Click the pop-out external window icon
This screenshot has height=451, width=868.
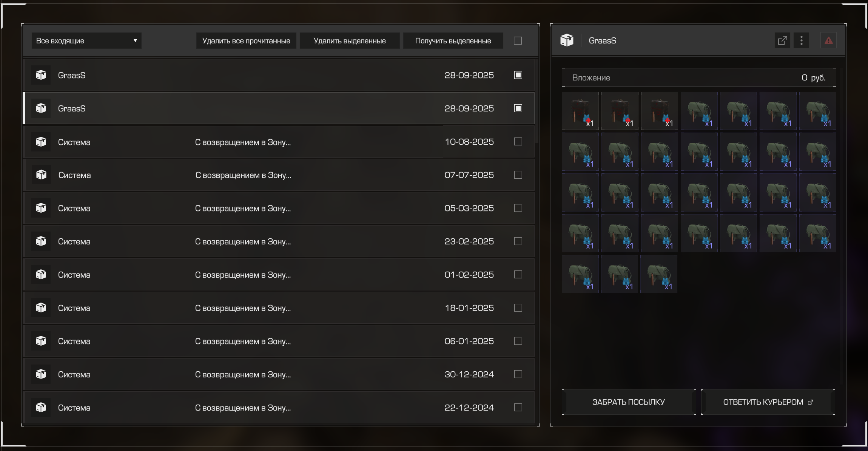point(782,40)
